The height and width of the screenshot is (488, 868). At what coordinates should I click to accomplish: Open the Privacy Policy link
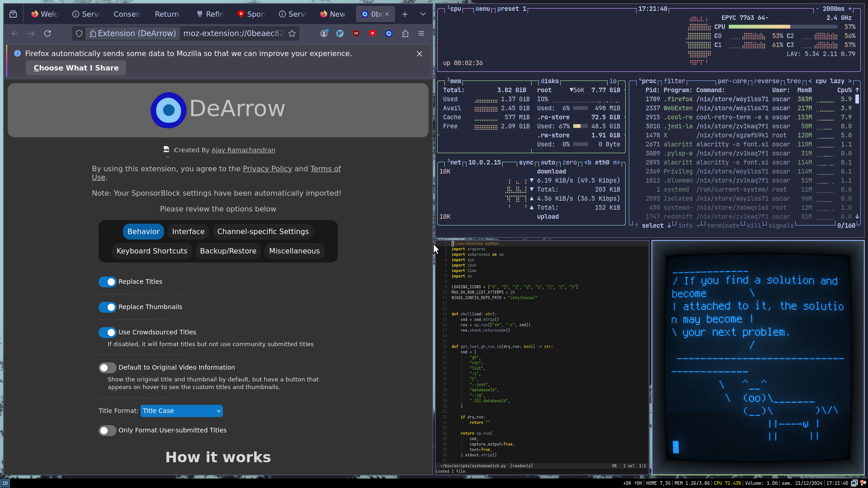267,169
